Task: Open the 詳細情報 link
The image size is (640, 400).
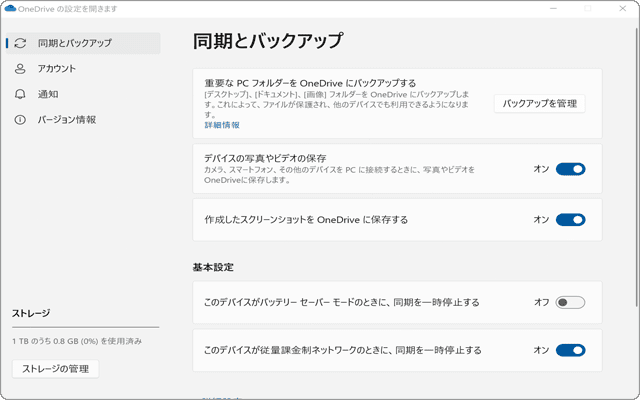Action: (x=222, y=125)
